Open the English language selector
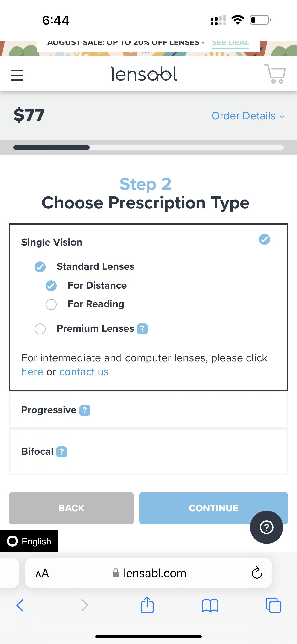The width and height of the screenshot is (297, 644). pyautogui.click(x=29, y=541)
